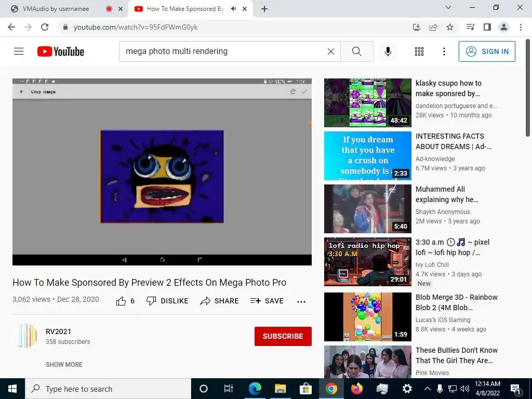Click the install app icon in address bar
532x399 pixels.
coord(417,27)
